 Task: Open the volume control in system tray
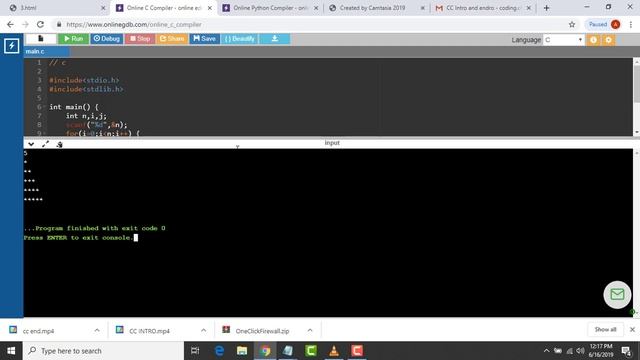[580, 351]
